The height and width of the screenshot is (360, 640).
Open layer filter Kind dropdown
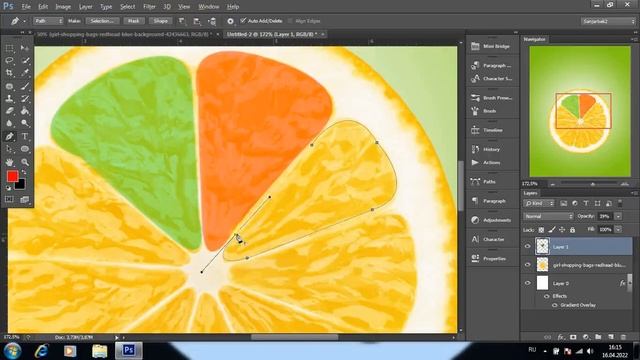tap(540, 203)
